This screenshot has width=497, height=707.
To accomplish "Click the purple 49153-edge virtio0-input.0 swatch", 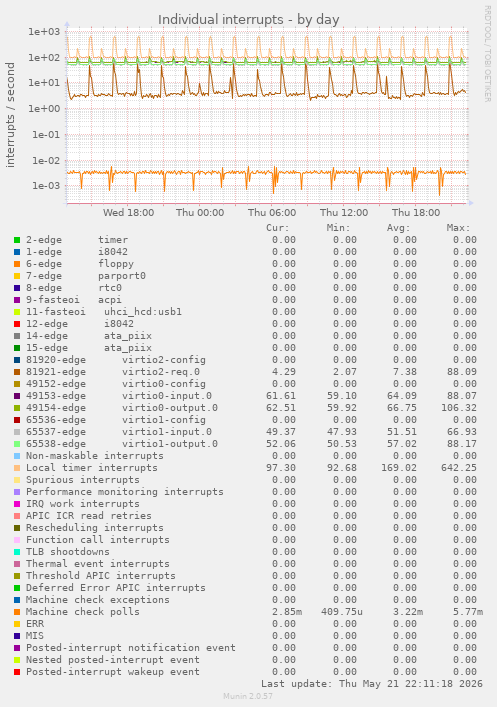I will [x=17, y=396].
